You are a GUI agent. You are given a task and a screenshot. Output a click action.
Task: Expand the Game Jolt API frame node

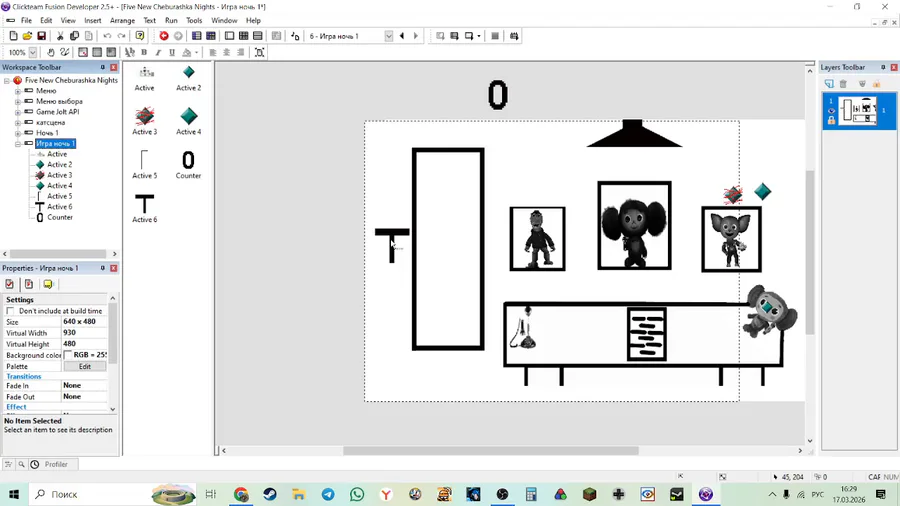(x=17, y=112)
